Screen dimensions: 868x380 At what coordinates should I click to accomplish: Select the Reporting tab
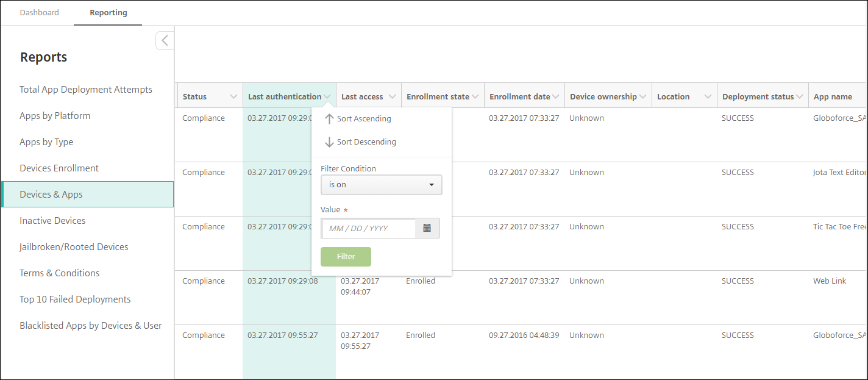[x=108, y=13]
